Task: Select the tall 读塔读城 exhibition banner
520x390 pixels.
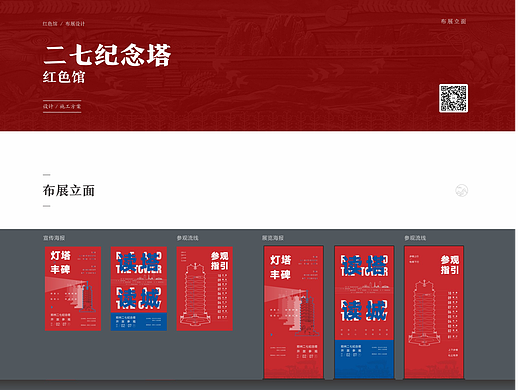Action: pos(364,312)
